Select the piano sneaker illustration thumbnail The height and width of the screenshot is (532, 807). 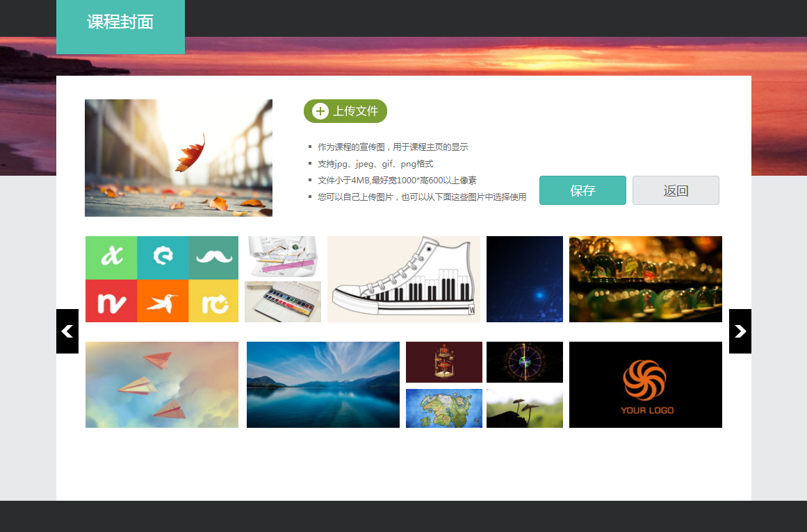(x=403, y=279)
